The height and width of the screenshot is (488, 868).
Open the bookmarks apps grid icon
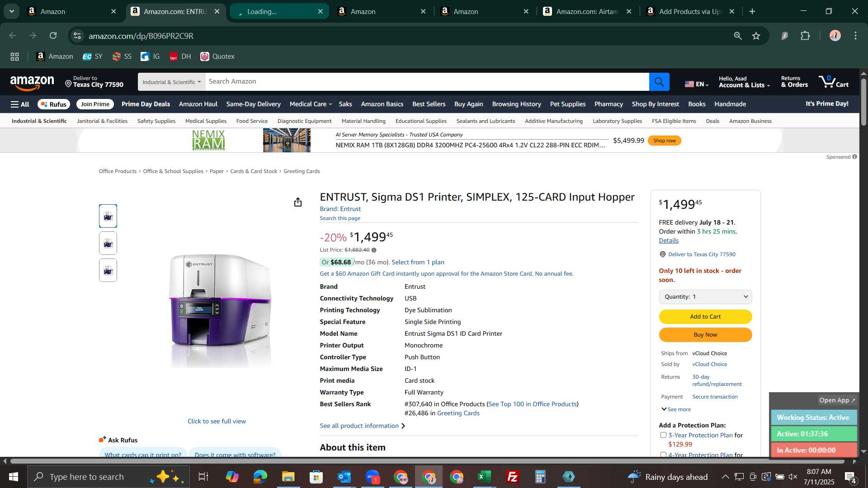tap(14, 56)
